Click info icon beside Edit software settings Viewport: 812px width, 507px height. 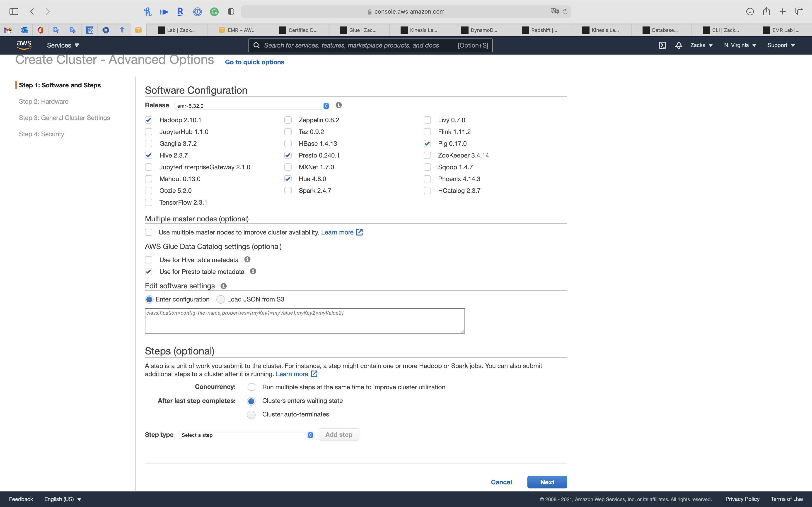click(x=223, y=286)
